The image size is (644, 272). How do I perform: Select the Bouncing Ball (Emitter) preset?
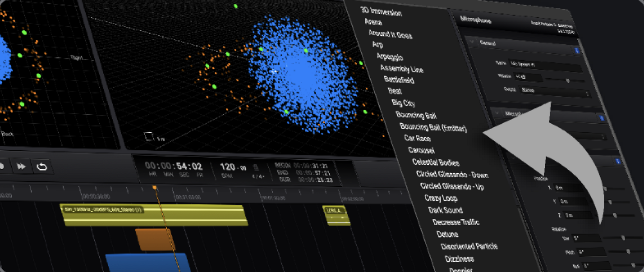coord(433,127)
